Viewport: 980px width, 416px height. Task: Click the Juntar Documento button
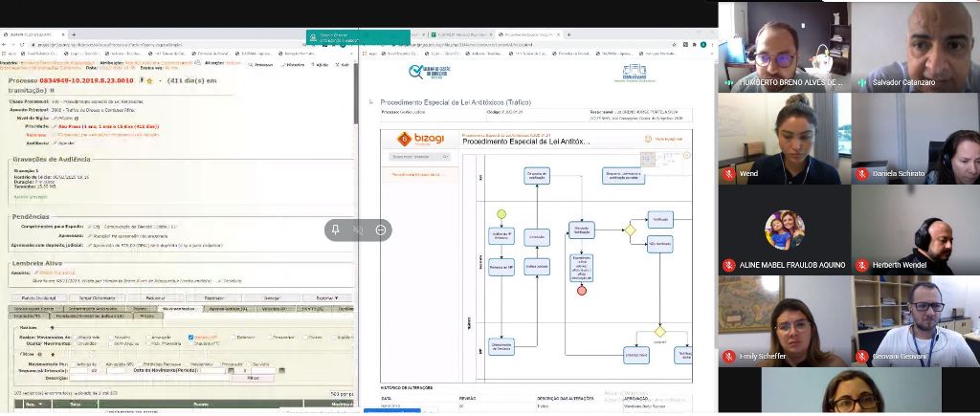coord(97,298)
